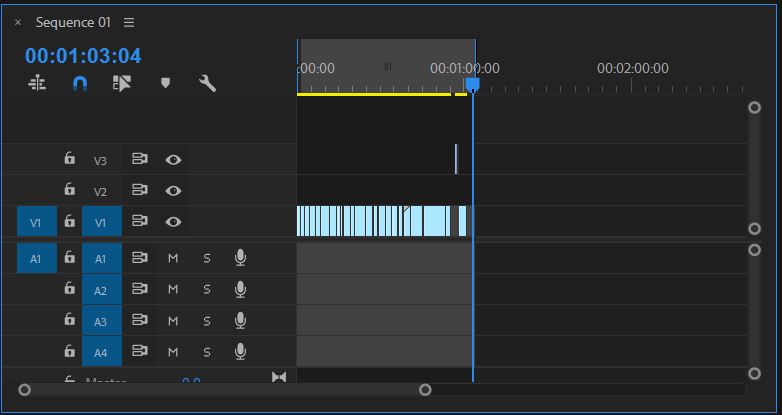The height and width of the screenshot is (415, 782).
Task: Enable voice-over record on A3
Action: tap(240, 320)
